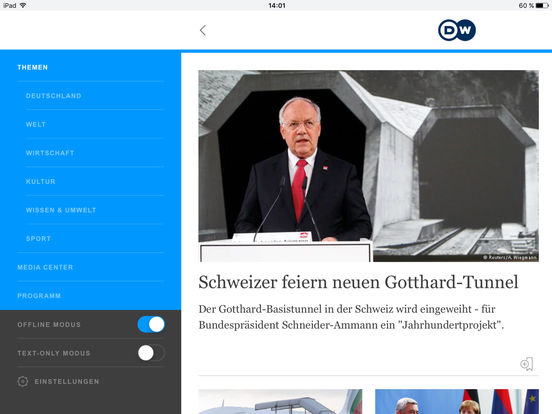Open headline 'Schweizer feiern neuen Gotthard-Tunnel'

358,282
